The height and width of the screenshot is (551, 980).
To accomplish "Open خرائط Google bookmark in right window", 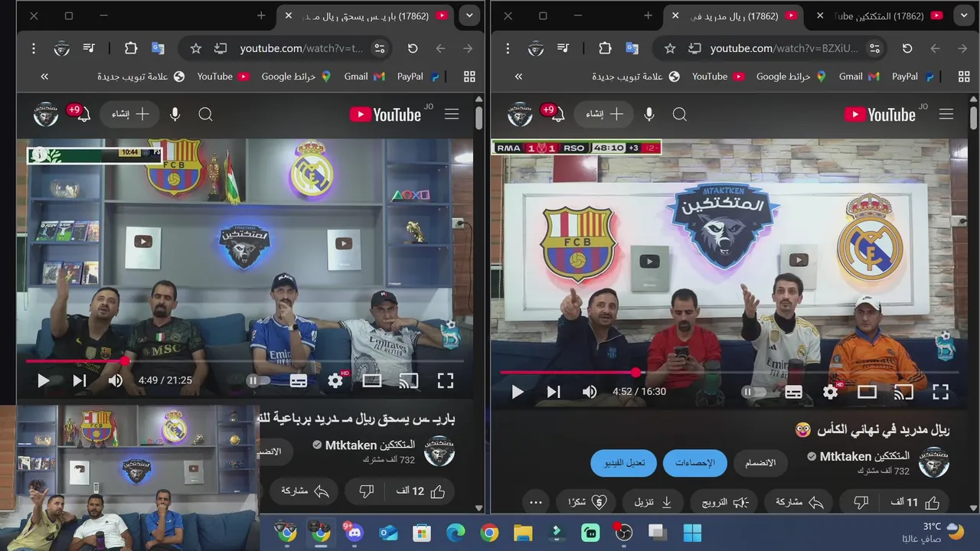I will click(792, 77).
